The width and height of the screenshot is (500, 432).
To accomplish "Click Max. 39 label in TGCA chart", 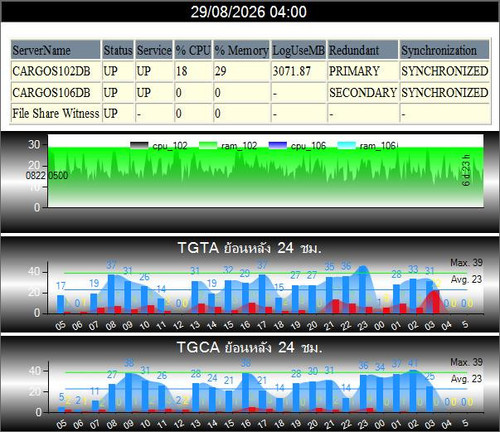I will click(466, 362).
